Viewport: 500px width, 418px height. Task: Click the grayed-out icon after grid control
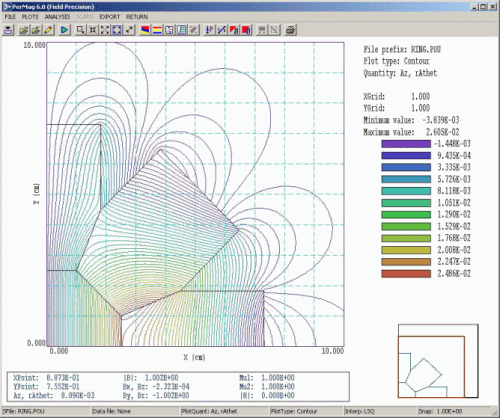pos(194,30)
